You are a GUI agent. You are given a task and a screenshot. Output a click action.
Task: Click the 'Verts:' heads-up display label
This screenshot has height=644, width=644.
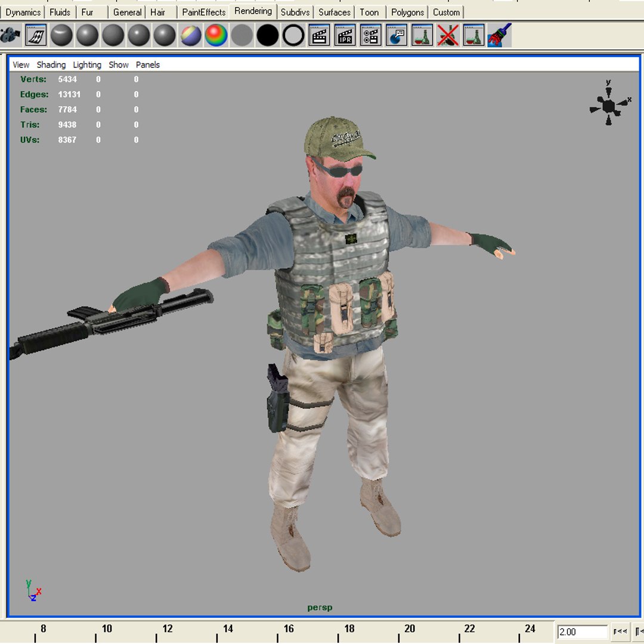click(x=33, y=79)
